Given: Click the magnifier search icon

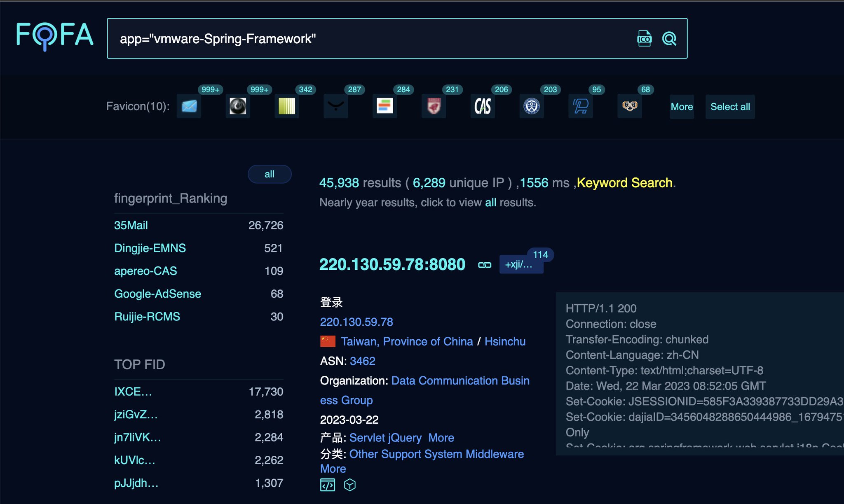Looking at the screenshot, I should [x=669, y=39].
